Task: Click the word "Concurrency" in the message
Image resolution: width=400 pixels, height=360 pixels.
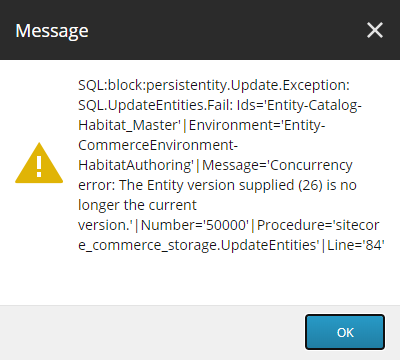Action: tap(311, 165)
